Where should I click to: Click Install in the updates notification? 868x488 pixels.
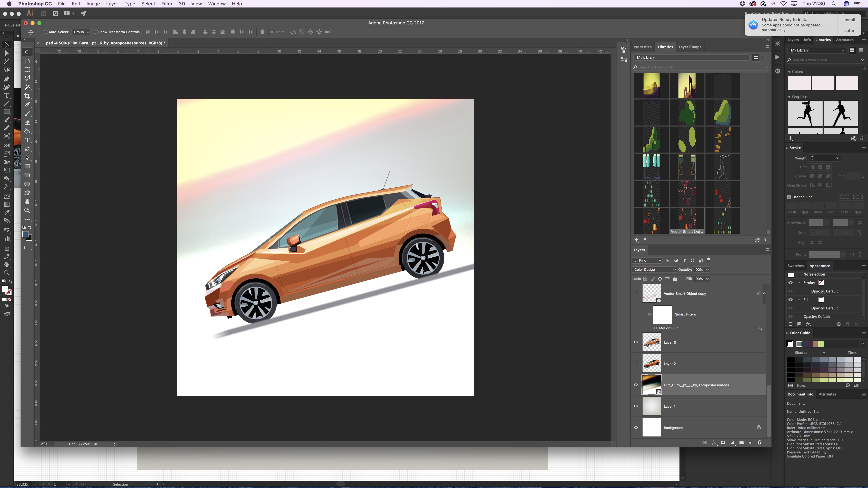tap(849, 20)
